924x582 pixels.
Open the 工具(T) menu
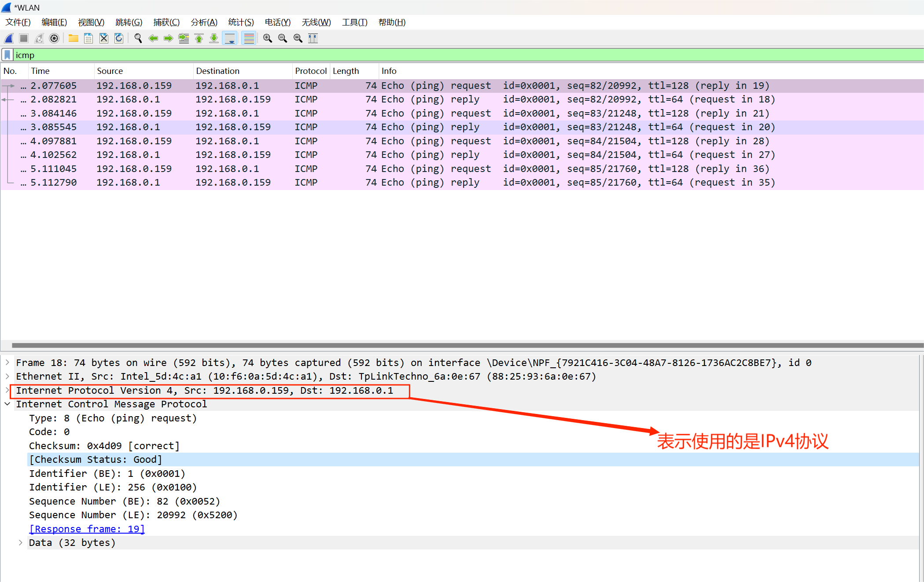[x=355, y=22]
